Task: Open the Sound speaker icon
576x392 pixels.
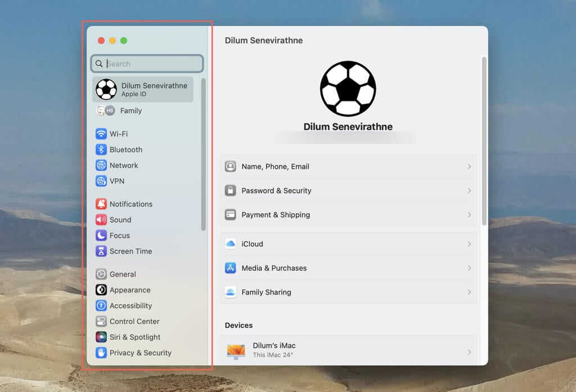Action: [101, 220]
